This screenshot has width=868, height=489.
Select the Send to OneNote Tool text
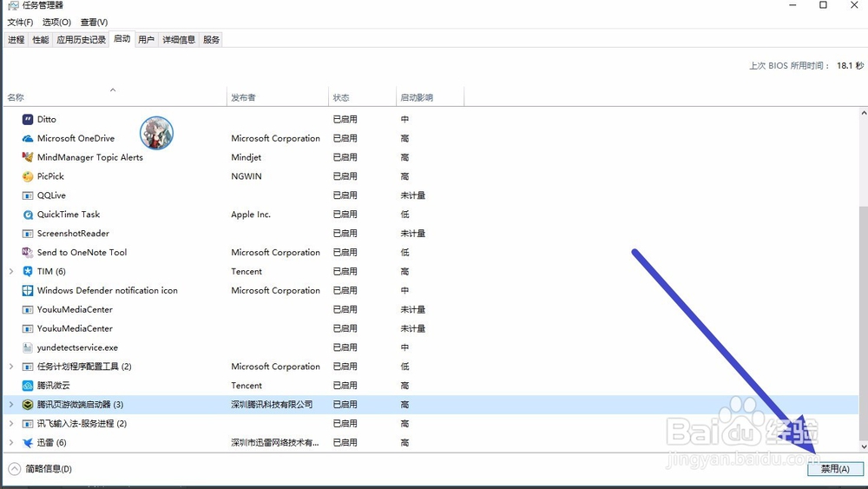(x=82, y=253)
